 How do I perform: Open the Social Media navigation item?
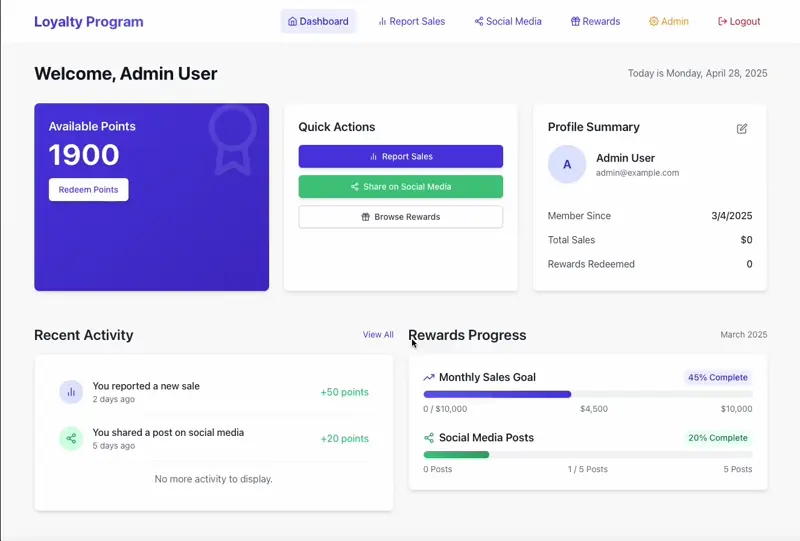pyautogui.click(x=508, y=21)
